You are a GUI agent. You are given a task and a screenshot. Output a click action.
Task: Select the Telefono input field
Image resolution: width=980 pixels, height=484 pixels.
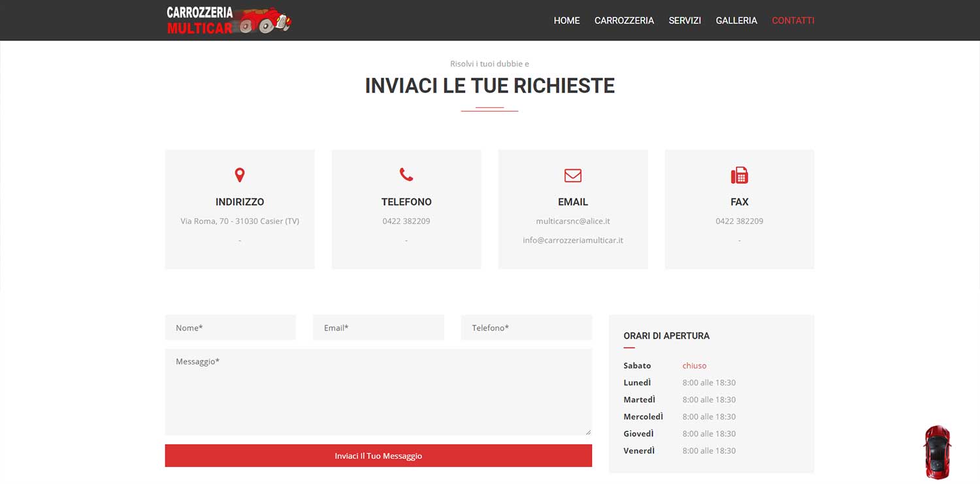526,328
